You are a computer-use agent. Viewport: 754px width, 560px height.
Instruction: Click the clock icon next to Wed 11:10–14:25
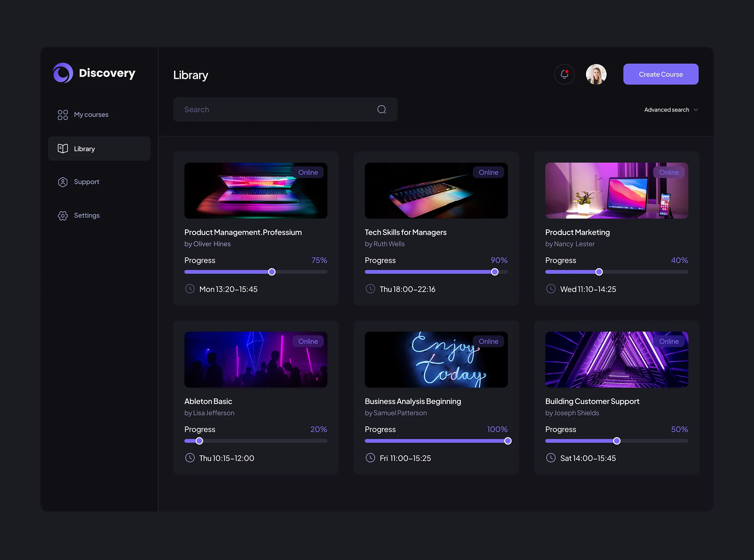[x=551, y=289]
